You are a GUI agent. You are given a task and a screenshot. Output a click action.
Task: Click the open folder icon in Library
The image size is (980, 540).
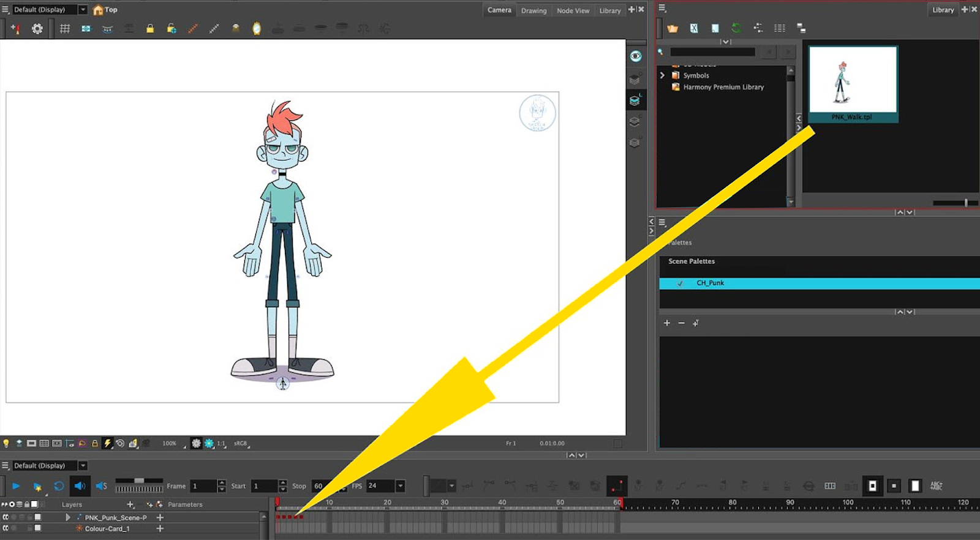[x=673, y=28]
